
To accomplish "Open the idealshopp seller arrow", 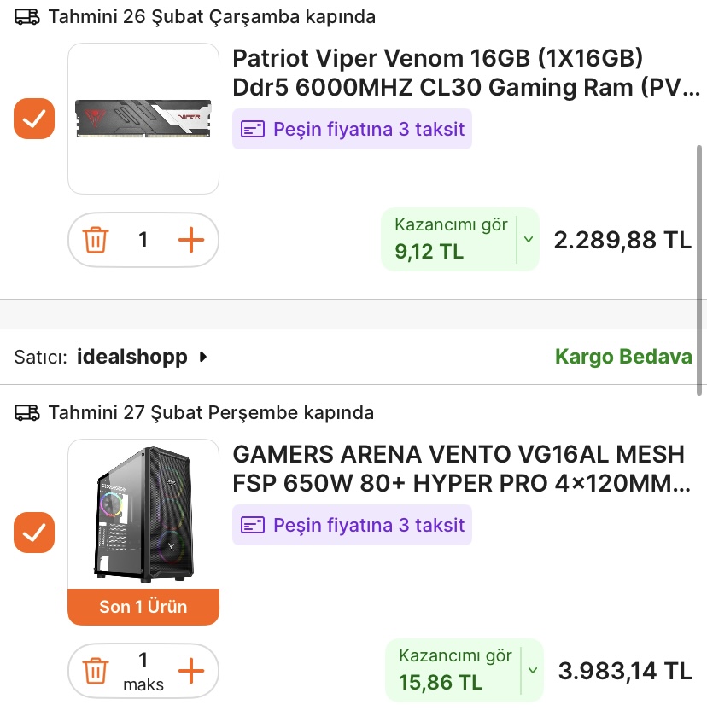I will (202, 357).
